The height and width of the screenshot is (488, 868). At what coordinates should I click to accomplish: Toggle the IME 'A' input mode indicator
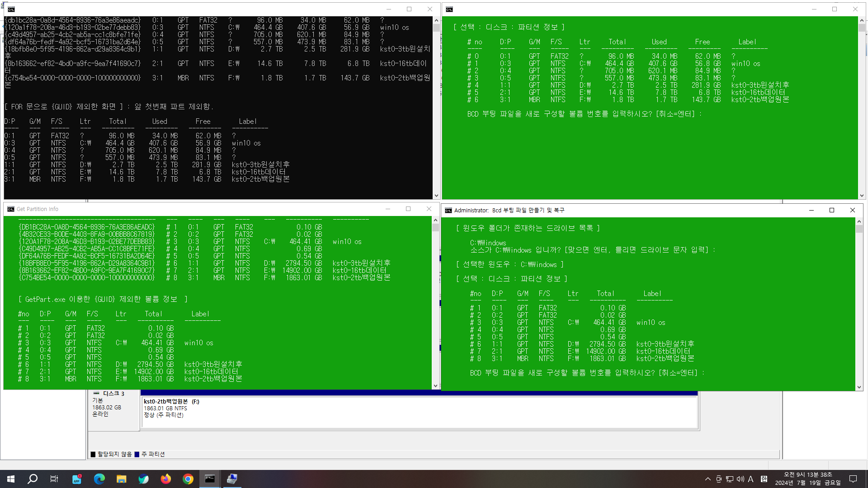(x=751, y=479)
